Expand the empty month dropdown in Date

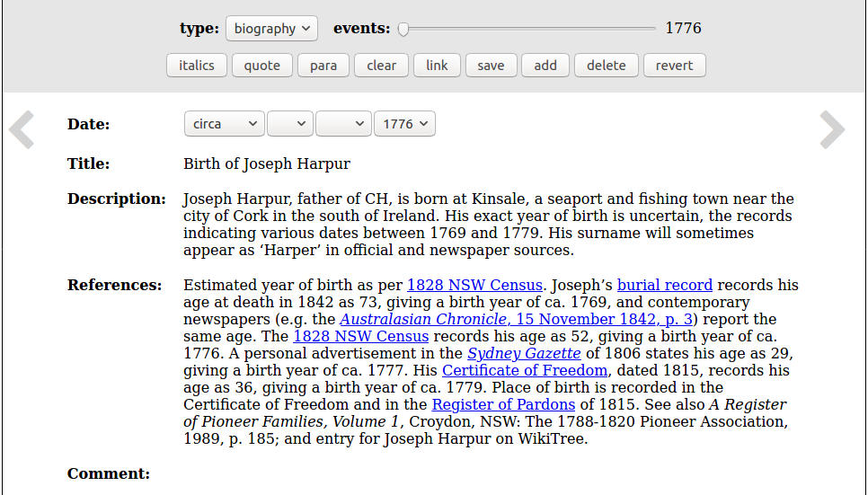pos(343,124)
